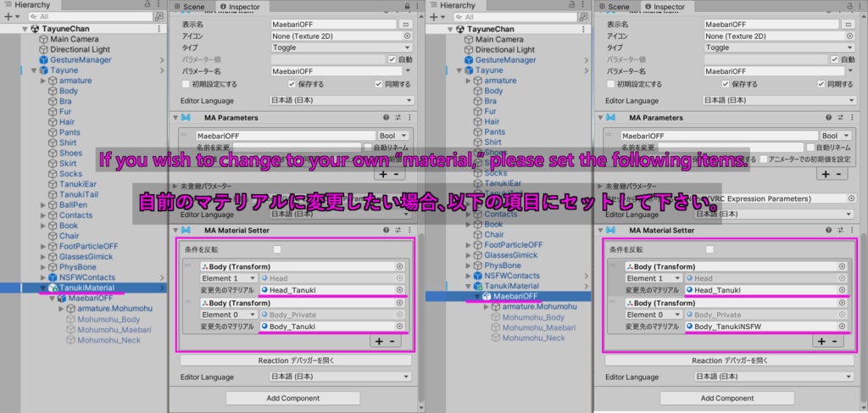Click the button beside 表示名 field in right Inspector
The image size is (868, 413).
click(x=848, y=25)
